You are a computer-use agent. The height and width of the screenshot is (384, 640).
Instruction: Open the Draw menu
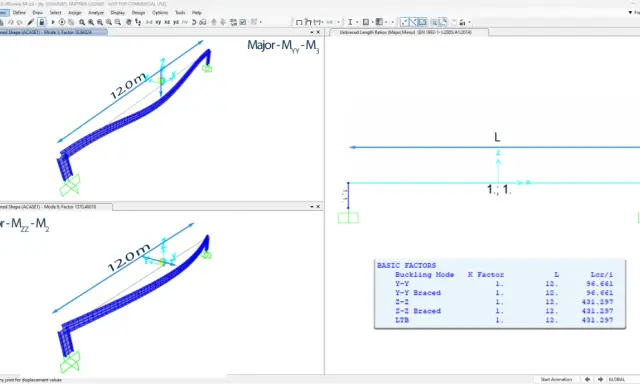[38, 13]
